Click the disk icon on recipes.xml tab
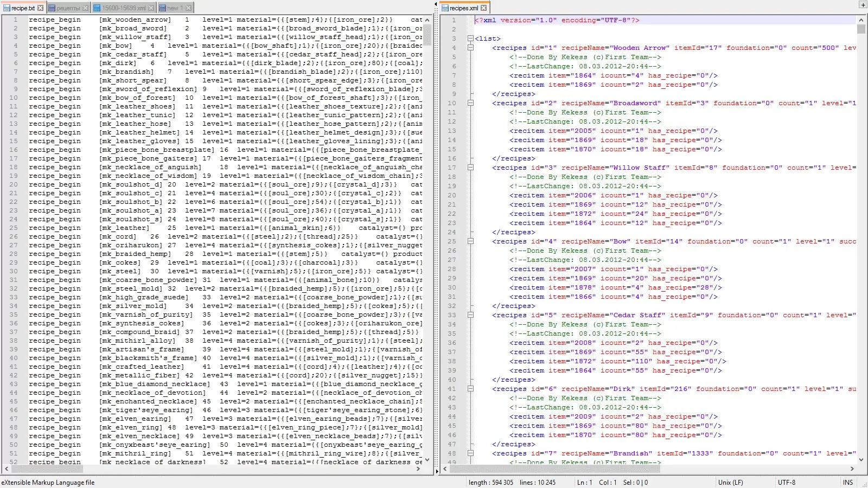Screen dimensions: 868x488 coord(445,8)
